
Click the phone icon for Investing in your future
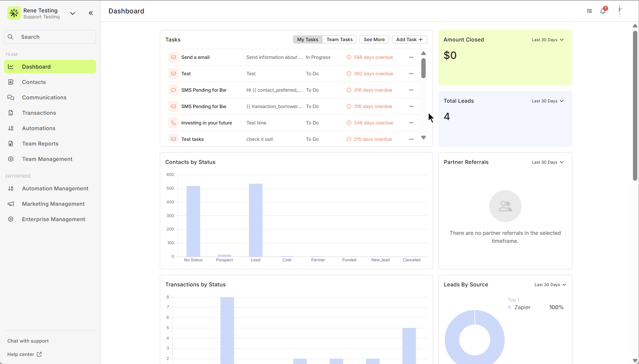173,123
